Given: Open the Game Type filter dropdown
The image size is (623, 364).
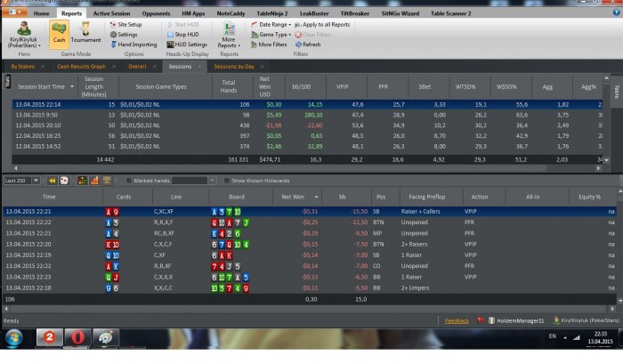Looking at the screenshot, I should pyautogui.click(x=271, y=35).
